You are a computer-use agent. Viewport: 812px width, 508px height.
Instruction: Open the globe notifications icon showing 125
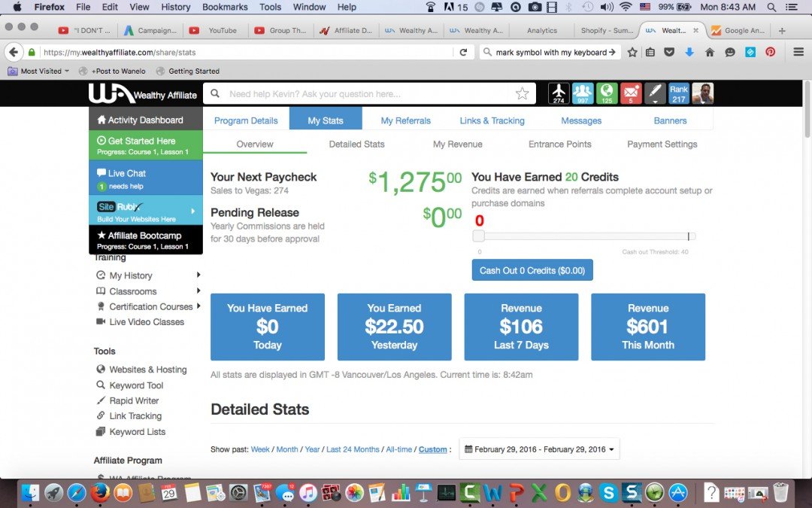pyautogui.click(x=607, y=94)
